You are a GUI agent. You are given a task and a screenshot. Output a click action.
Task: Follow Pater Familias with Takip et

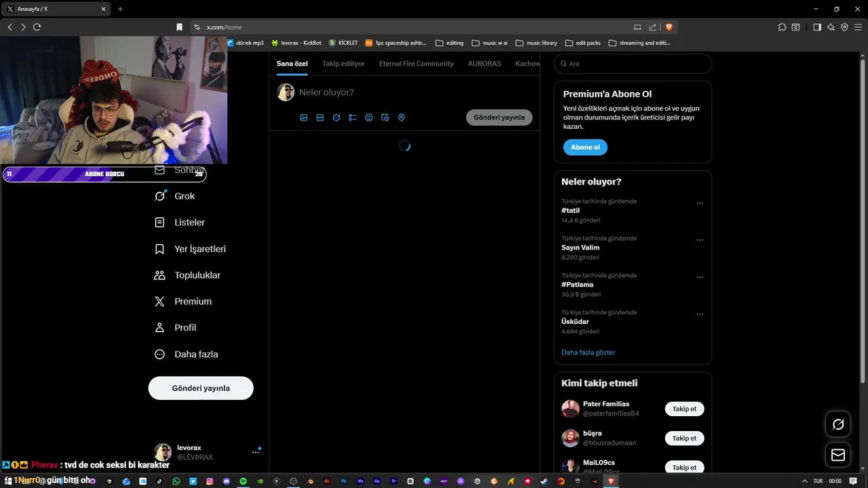click(x=684, y=409)
